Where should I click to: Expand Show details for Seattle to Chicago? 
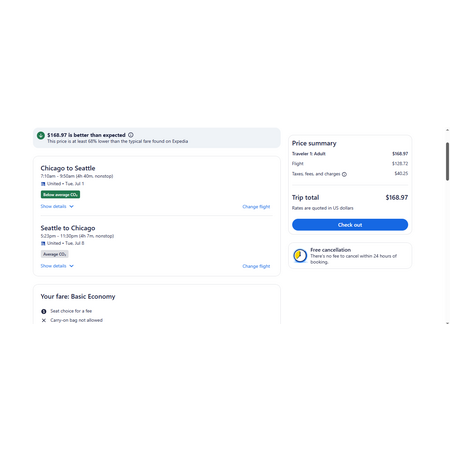57,266
